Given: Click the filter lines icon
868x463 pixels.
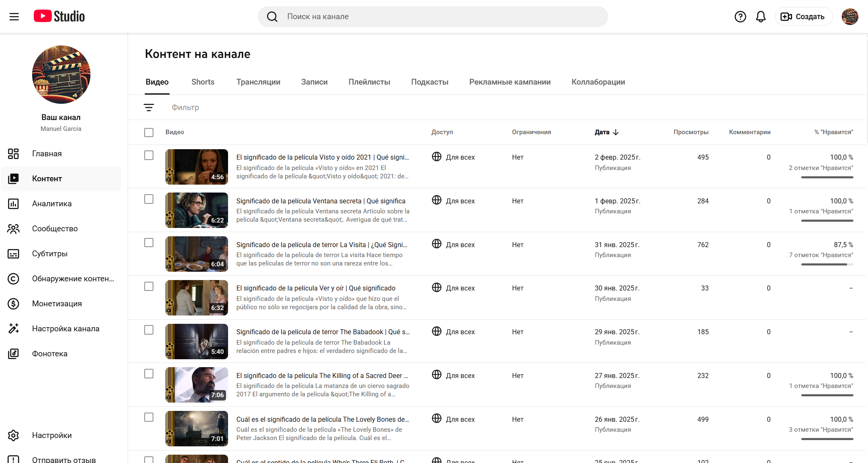Looking at the screenshot, I should (149, 108).
